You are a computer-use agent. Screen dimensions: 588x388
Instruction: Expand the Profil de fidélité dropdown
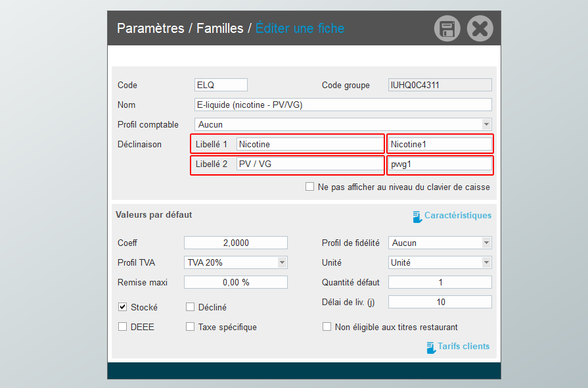click(x=486, y=243)
